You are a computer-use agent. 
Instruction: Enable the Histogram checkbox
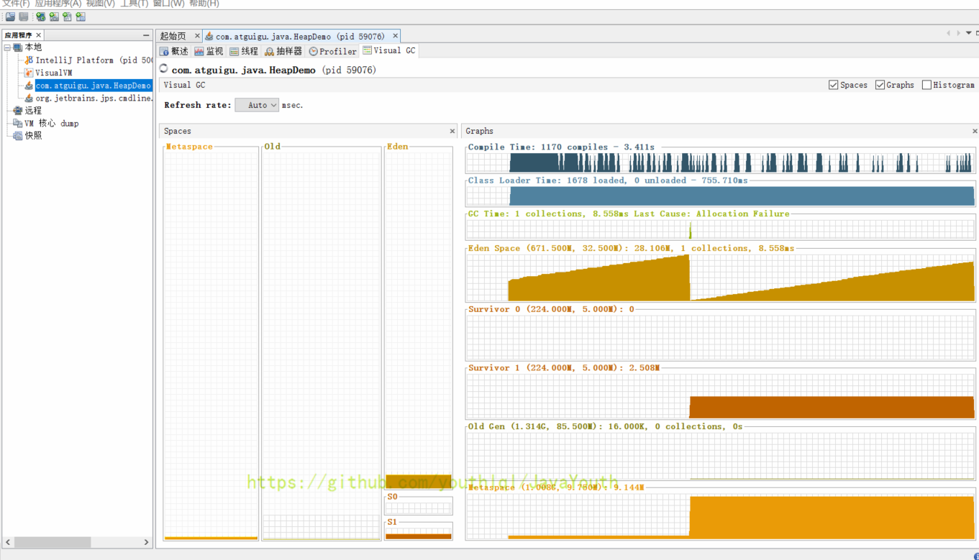click(x=926, y=85)
